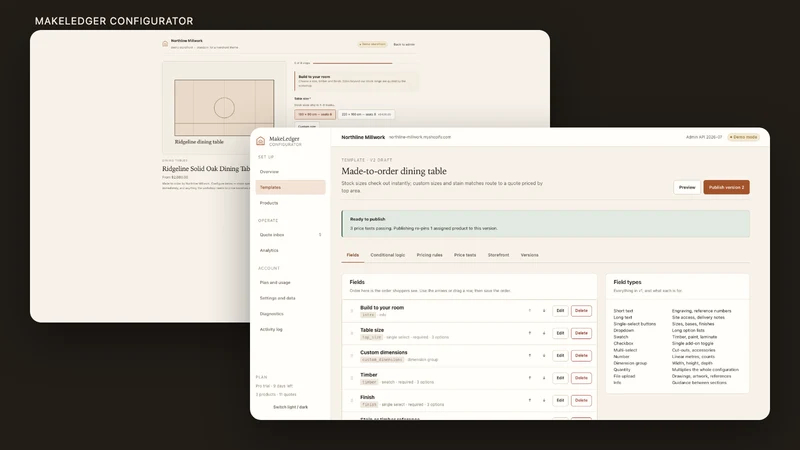Click the 'Swatch' field type entry
Viewport: 800px width, 450px height.
pyautogui.click(x=620, y=337)
